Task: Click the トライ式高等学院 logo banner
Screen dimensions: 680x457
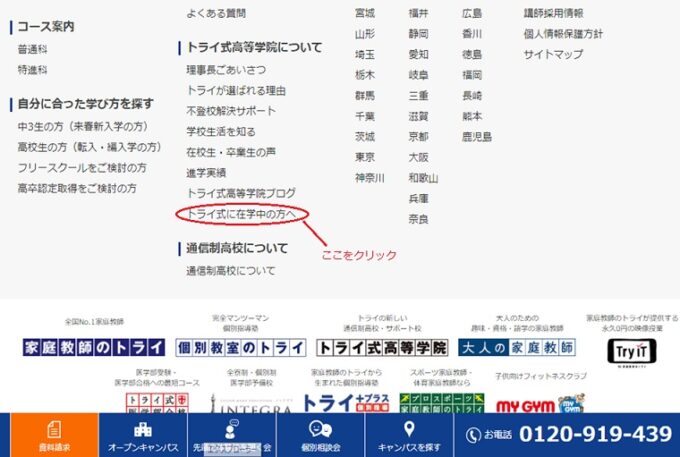Action: click(382, 348)
